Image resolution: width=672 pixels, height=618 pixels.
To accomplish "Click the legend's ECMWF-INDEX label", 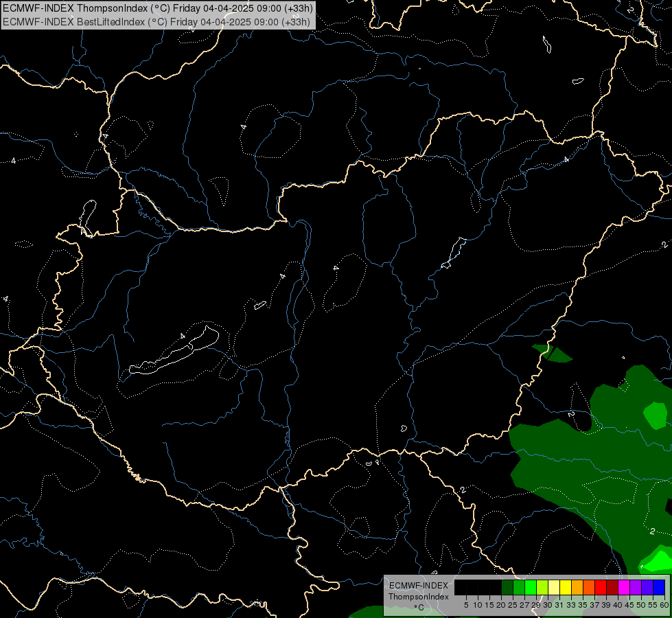I will pyautogui.click(x=419, y=586).
